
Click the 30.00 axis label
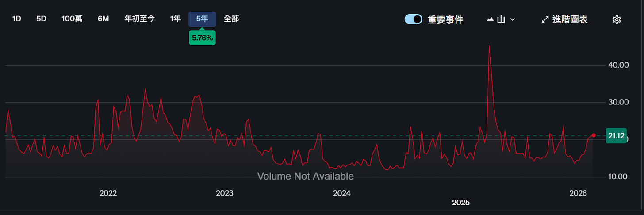click(618, 102)
